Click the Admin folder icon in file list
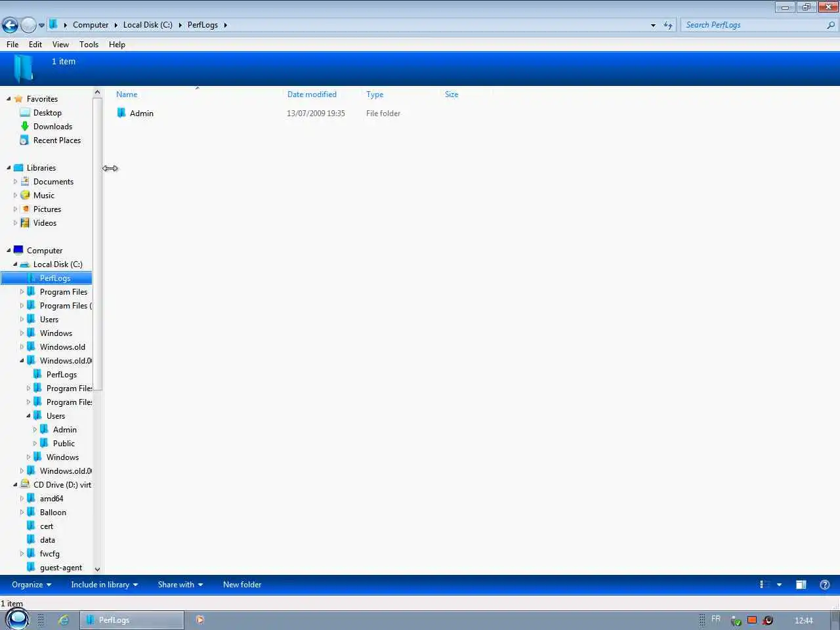 pos(121,113)
